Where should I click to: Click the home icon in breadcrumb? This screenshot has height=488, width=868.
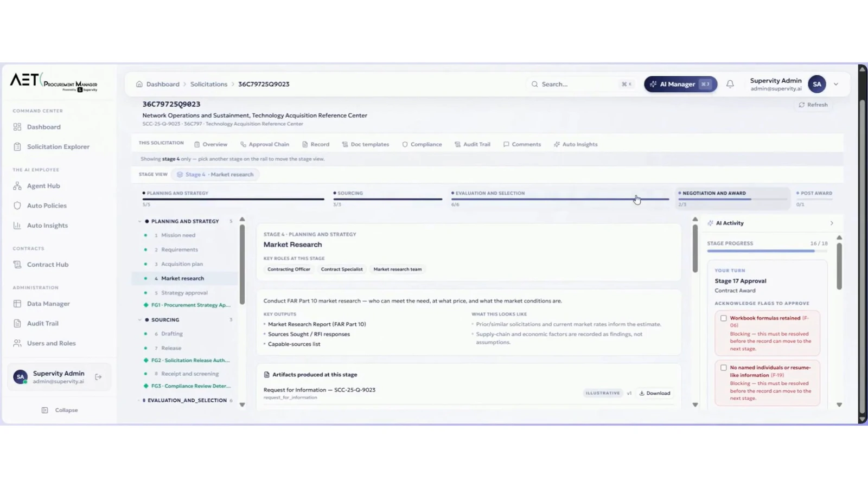pyautogui.click(x=139, y=84)
